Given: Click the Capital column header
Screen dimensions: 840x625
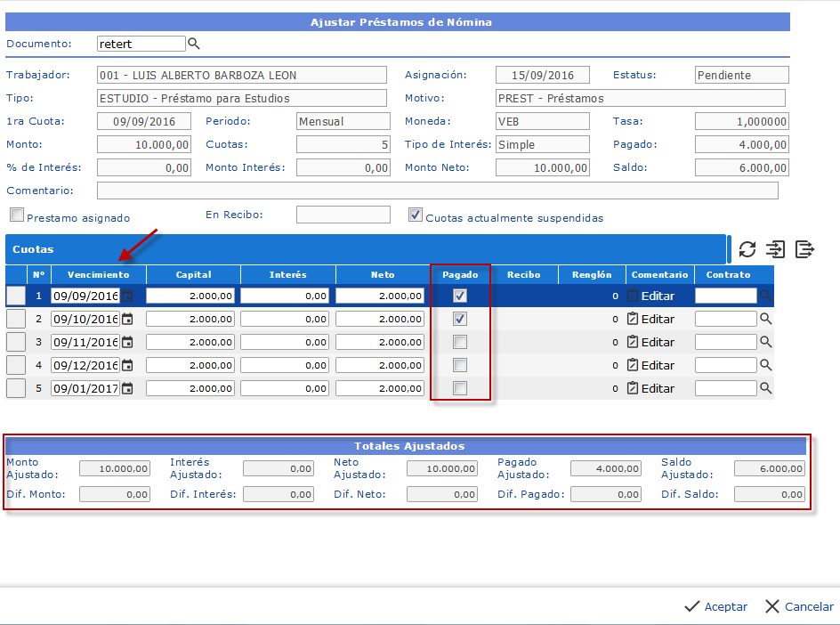Looking at the screenshot, I should point(193,274).
